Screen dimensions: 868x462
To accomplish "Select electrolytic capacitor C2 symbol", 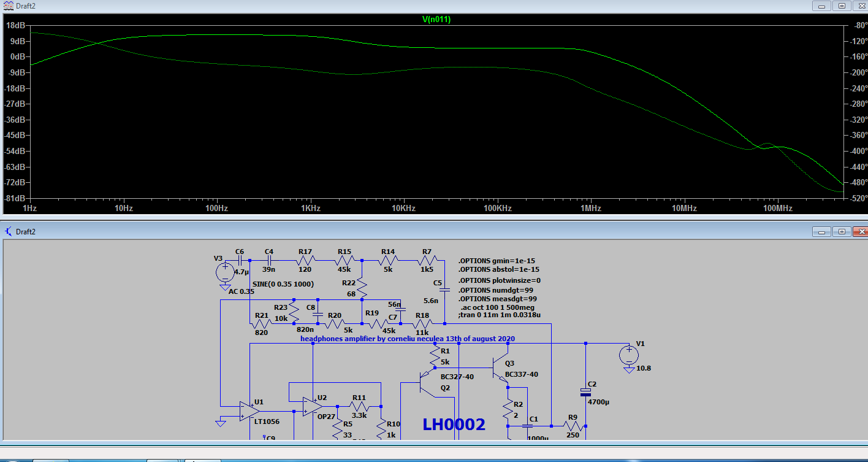I will point(585,393).
